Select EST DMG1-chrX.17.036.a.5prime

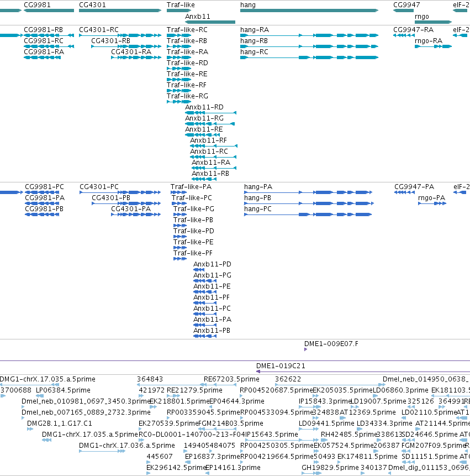click(x=102, y=451)
